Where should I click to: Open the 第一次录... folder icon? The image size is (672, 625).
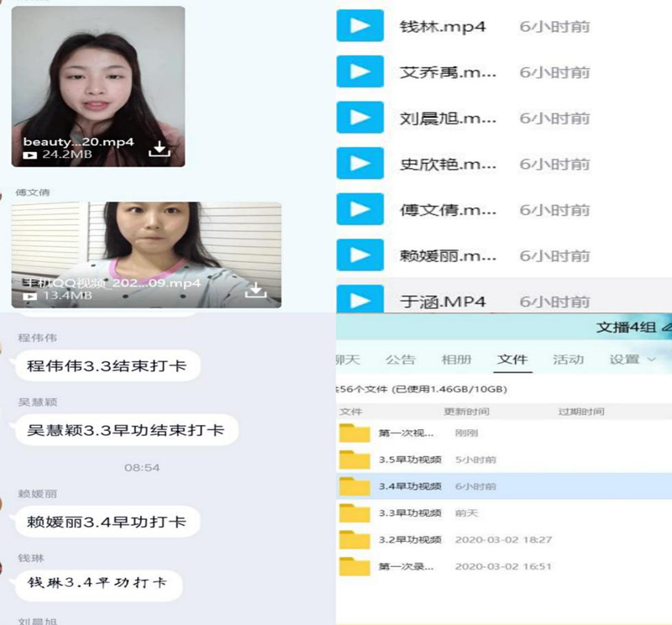point(354,566)
